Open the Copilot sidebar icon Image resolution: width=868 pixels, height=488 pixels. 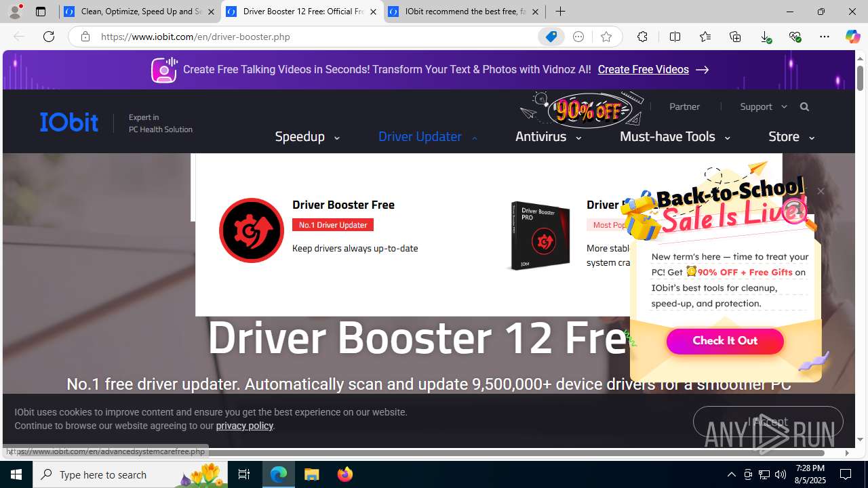852,37
